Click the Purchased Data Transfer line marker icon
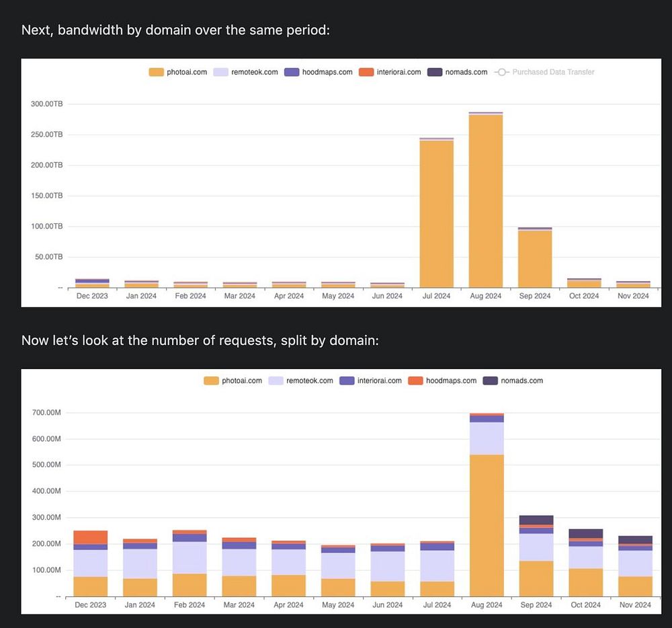The height and width of the screenshot is (628, 672). [501, 72]
